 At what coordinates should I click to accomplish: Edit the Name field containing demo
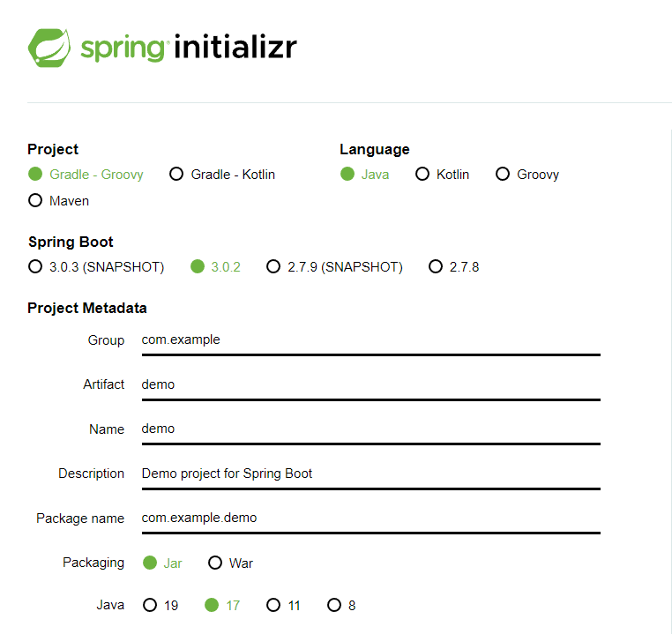click(370, 430)
